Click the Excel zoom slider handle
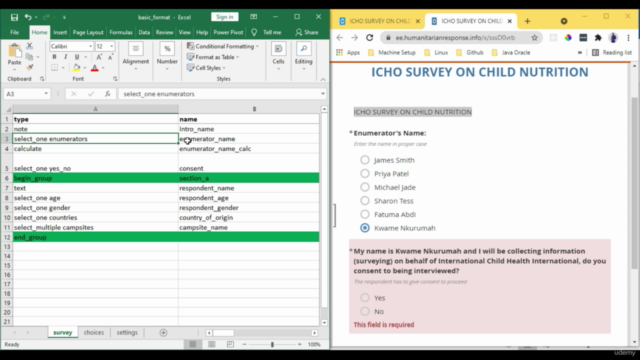The height and width of the screenshot is (360, 640). click(x=272, y=344)
